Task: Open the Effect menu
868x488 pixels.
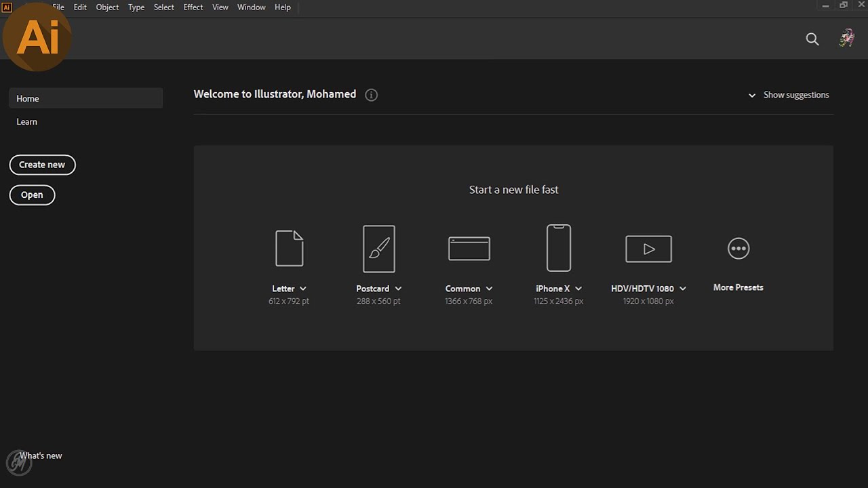Action: click(x=193, y=7)
